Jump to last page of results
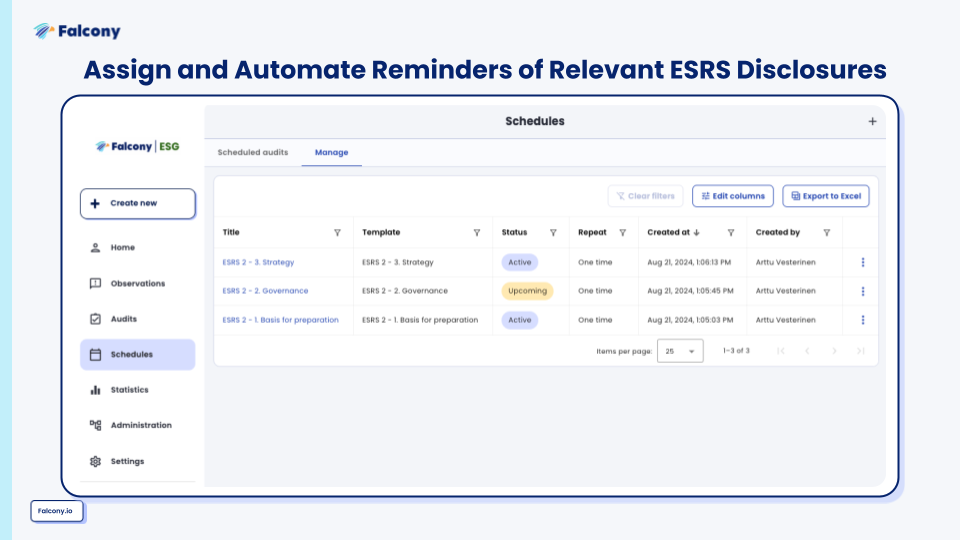Viewport: 960px width, 540px height. tap(860, 351)
